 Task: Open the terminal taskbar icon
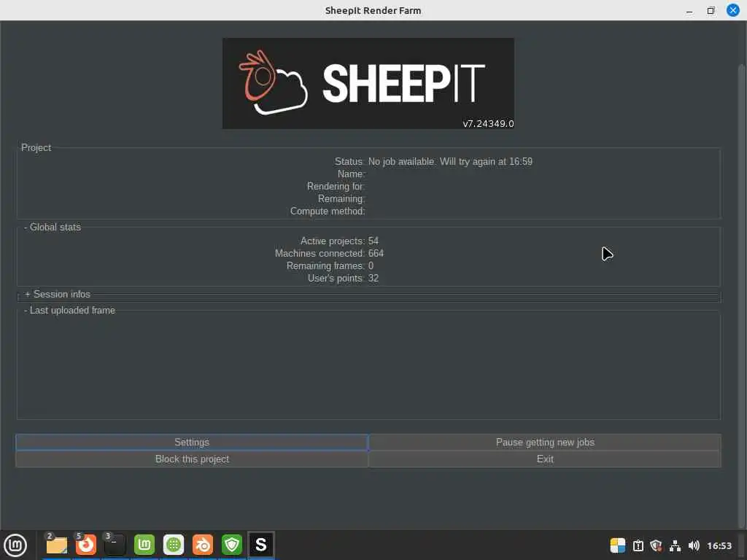tap(115, 545)
